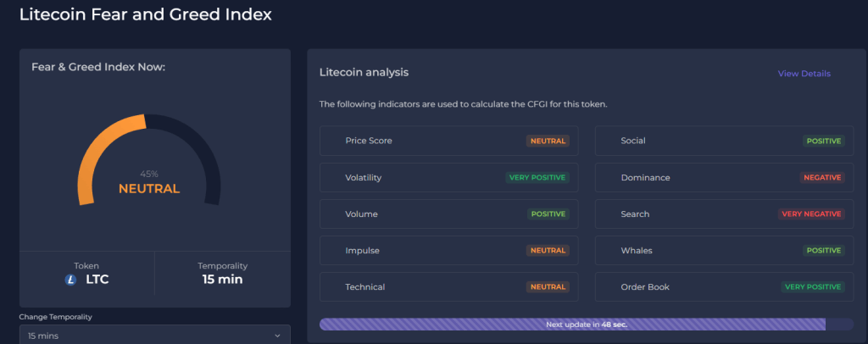Image resolution: width=868 pixels, height=344 pixels.
Task: Click the VERY NEGATIVE badge on Search
Action: click(812, 214)
